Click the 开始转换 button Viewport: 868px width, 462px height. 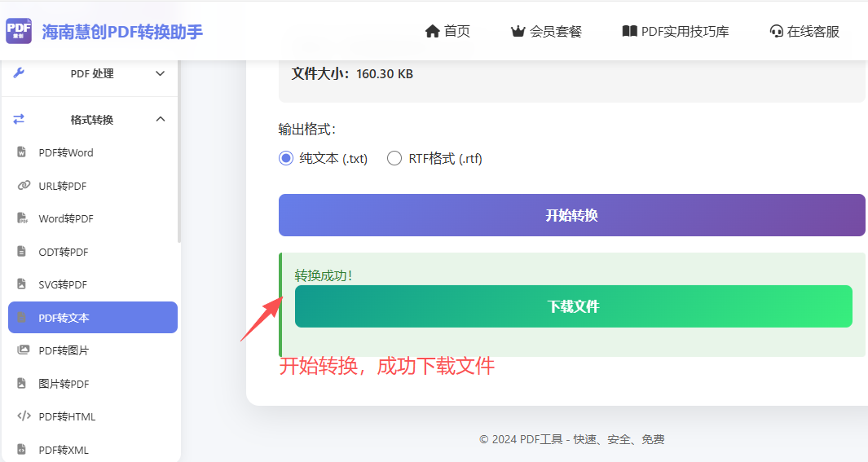(x=572, y=215)
